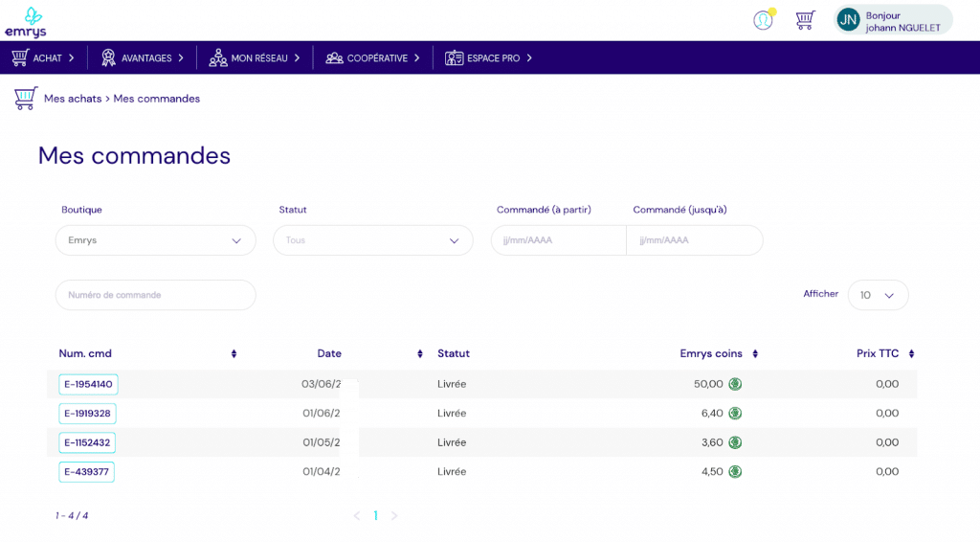The height and width of the screenshot is (542, 980).
Task: Click the cart icon beside Achat
Action: coord(20,57)
